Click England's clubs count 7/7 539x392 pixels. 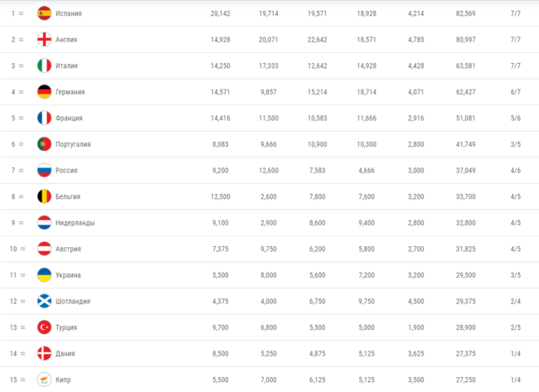516,40
